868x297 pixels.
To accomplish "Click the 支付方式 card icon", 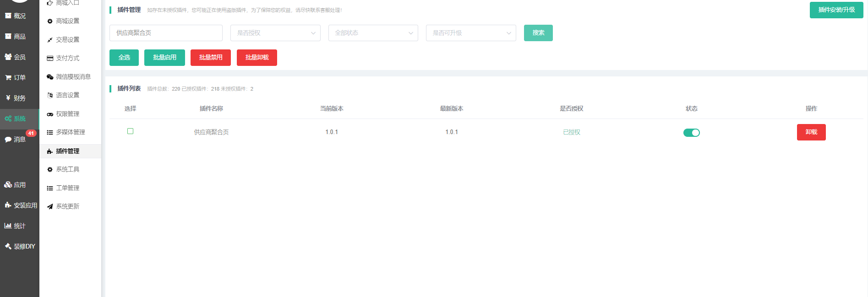I will [x=50, y=58].
